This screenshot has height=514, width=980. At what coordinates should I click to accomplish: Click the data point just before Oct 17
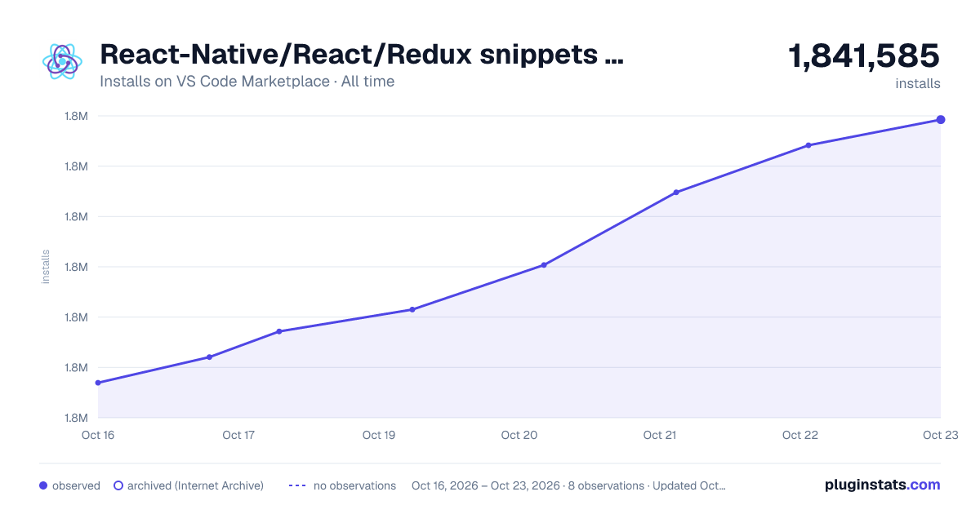210,357
